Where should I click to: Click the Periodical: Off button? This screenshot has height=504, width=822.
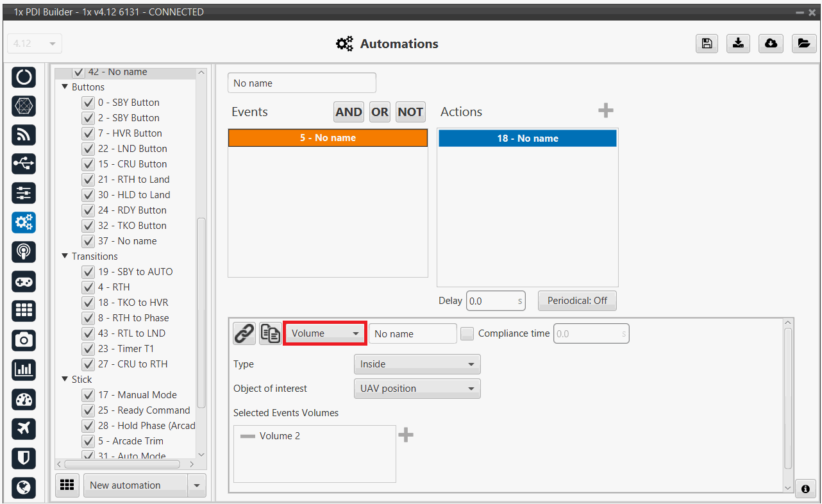pos(577,301)
